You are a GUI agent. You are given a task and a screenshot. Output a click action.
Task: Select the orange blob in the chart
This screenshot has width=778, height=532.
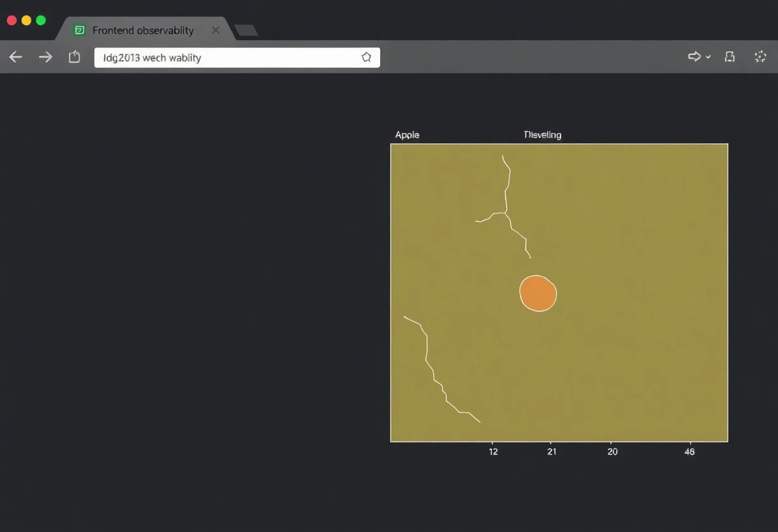coord(538,293)
